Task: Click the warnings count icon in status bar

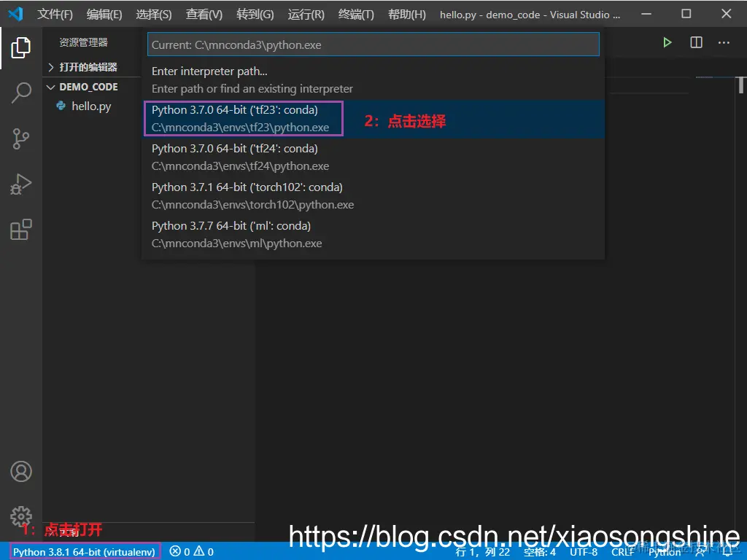Action: tap(198, 551)
